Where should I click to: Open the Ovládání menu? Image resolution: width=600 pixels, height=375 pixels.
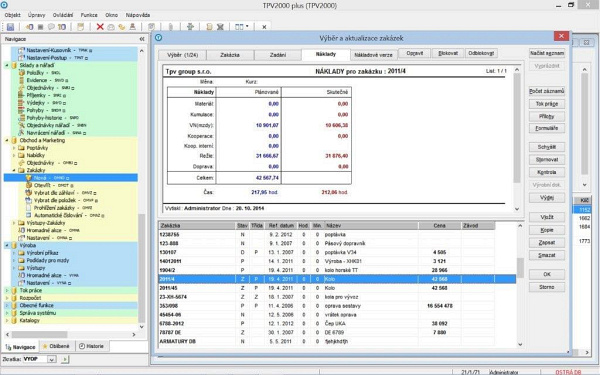(63, 15)
